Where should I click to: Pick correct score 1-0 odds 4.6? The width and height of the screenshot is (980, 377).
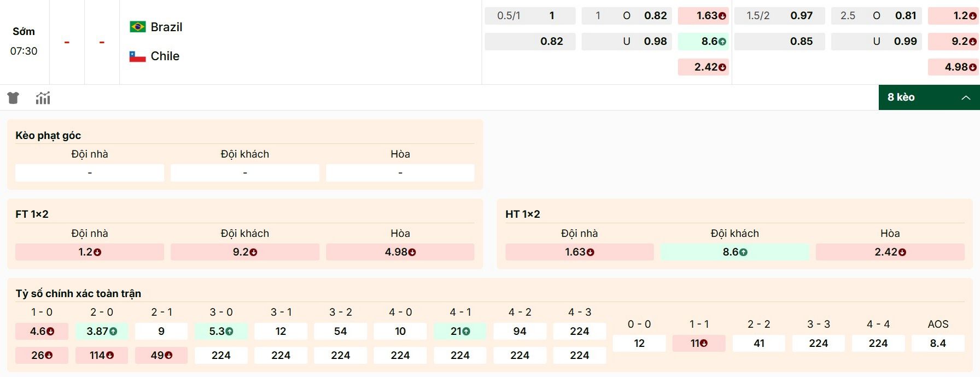42,331
